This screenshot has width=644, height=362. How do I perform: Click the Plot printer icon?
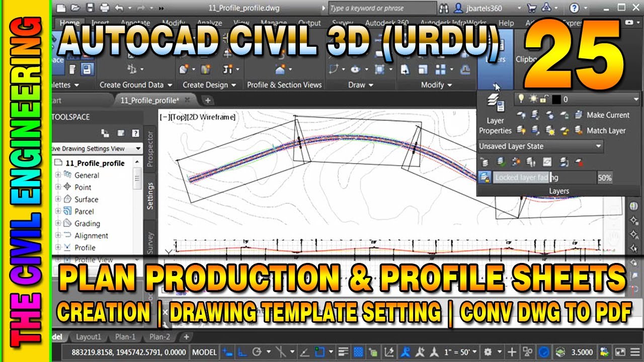105,8
